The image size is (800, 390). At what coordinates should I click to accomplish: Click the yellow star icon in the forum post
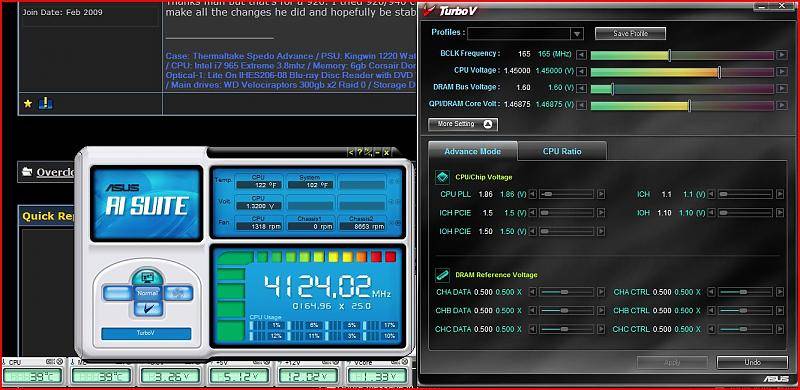click(28, 104)
